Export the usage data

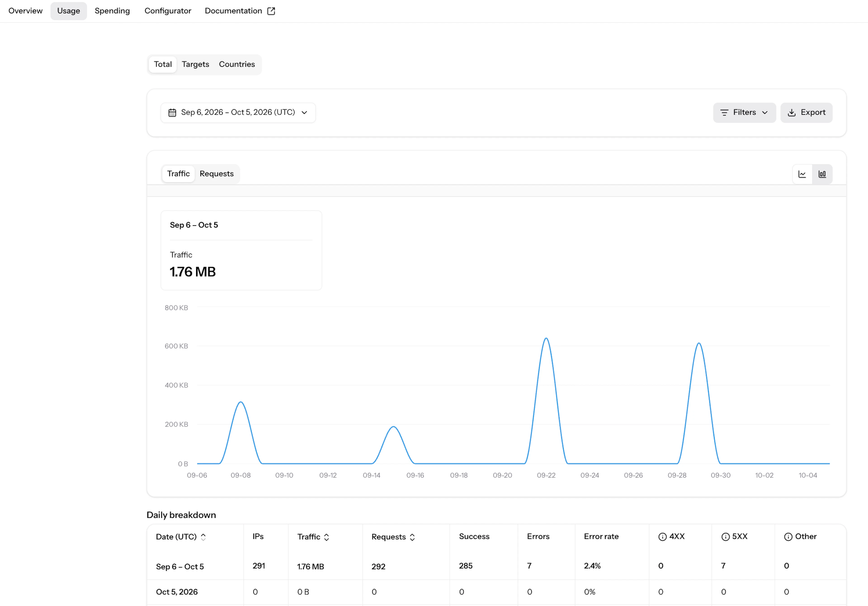pos(806,113)
